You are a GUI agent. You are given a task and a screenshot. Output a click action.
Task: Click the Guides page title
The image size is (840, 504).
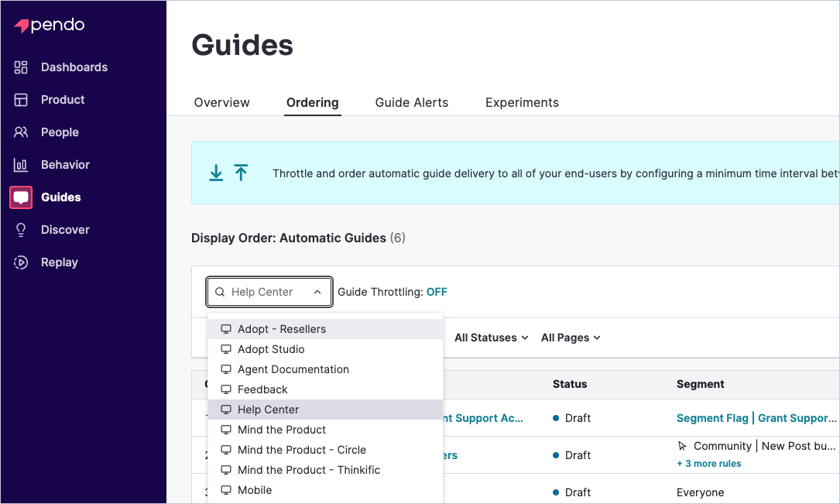point(242,45)
